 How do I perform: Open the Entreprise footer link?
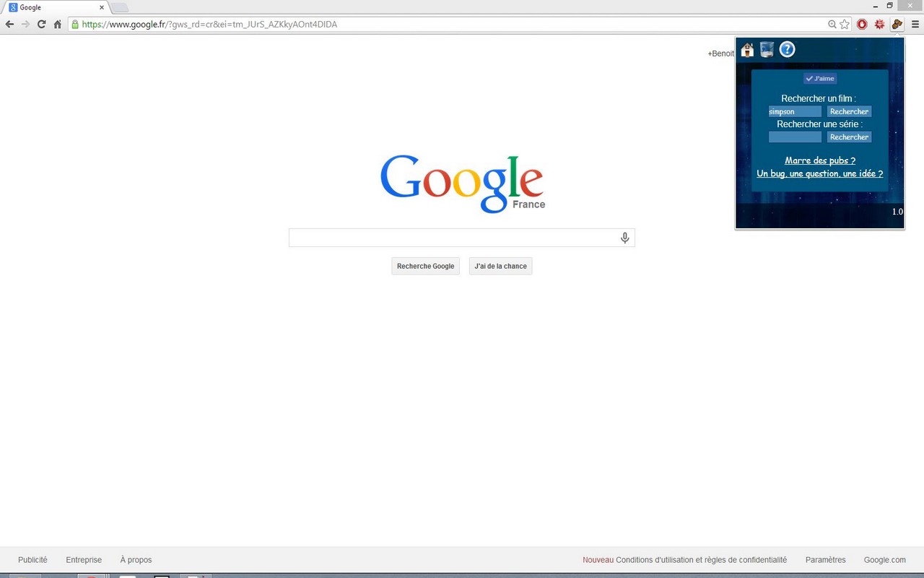[x=84, y=560]
